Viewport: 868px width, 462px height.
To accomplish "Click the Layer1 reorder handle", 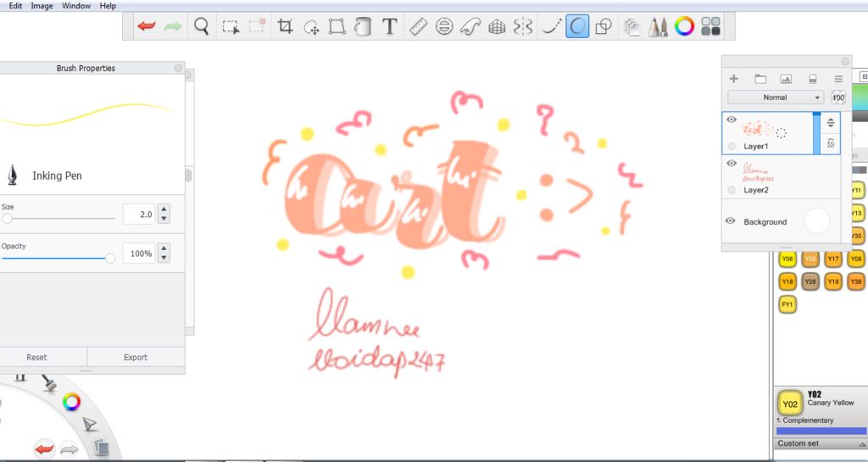I will 831,123.
